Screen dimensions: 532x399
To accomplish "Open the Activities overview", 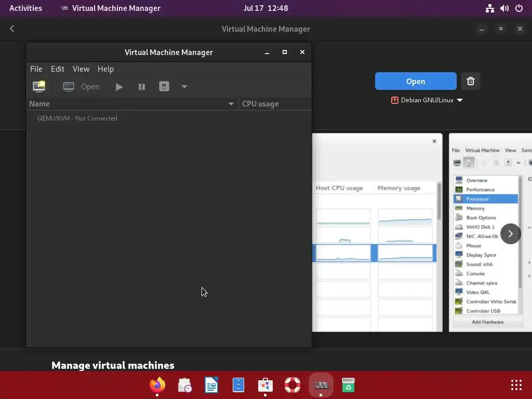I will (x=25, y=8).
